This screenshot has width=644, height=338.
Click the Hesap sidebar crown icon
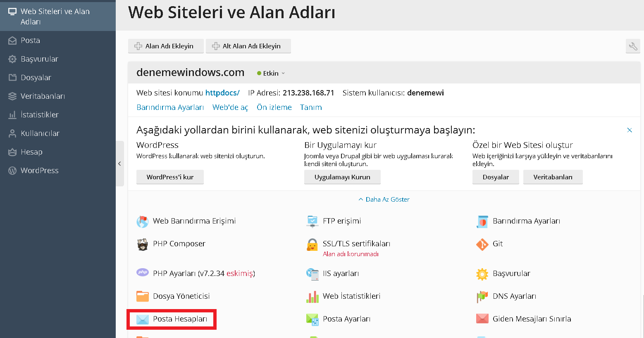12,152
